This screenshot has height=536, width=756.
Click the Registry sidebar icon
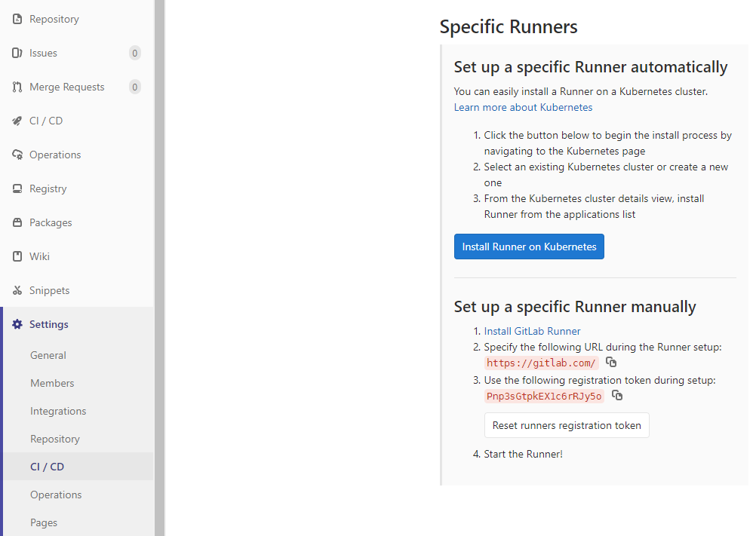point(17,188)
